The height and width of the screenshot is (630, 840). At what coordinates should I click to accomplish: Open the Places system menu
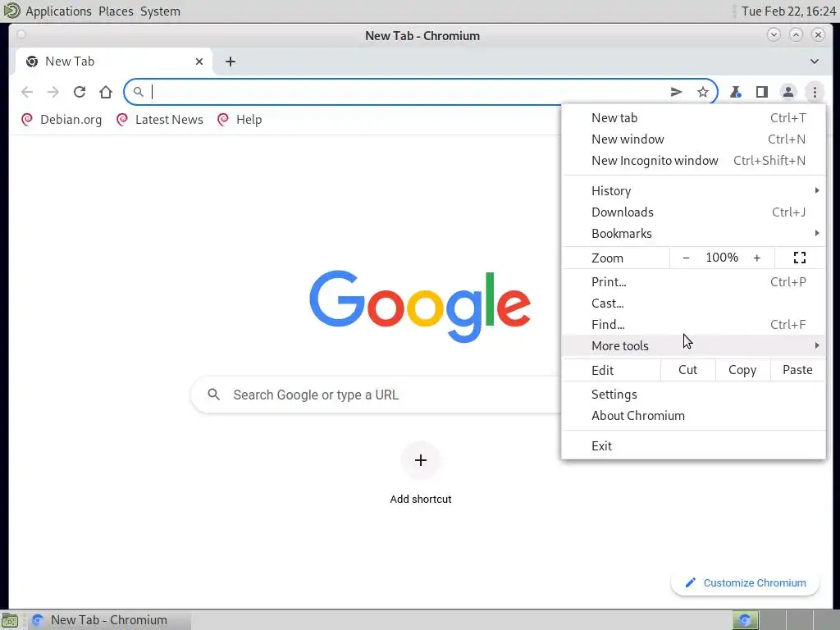click(x=116, y=11)
